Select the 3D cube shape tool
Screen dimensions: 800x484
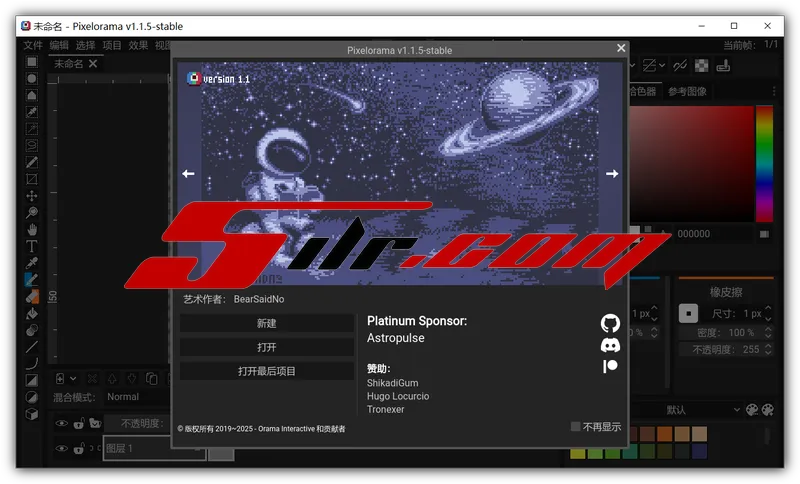coord(32,414)
